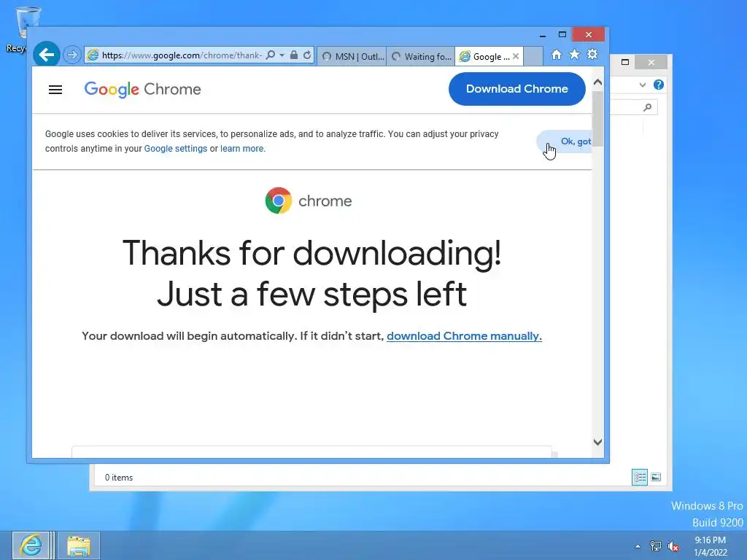This screenshot has width=747, height=560.
Task: Minimize the Internet Explorer window
Action: [x=543, y=35]
